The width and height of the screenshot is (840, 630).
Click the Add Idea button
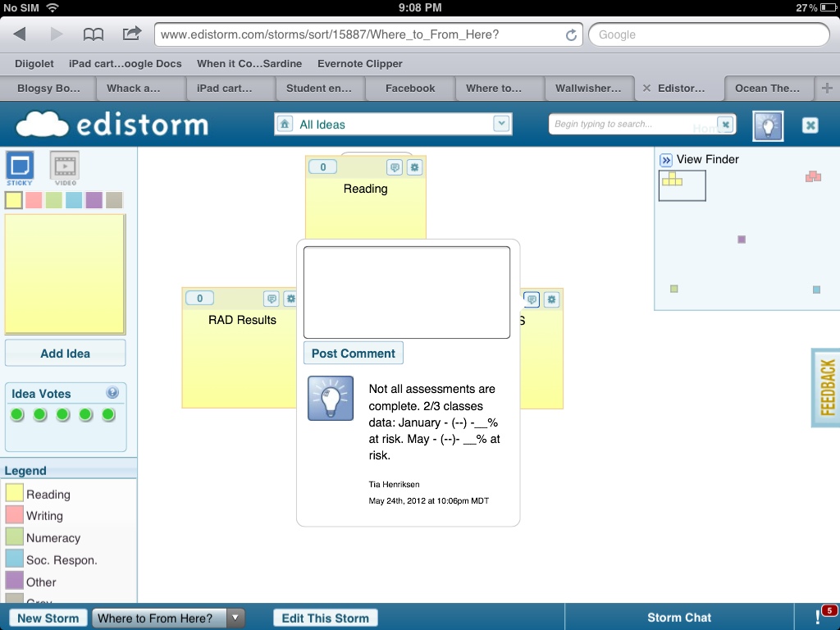tap(66, 354)
